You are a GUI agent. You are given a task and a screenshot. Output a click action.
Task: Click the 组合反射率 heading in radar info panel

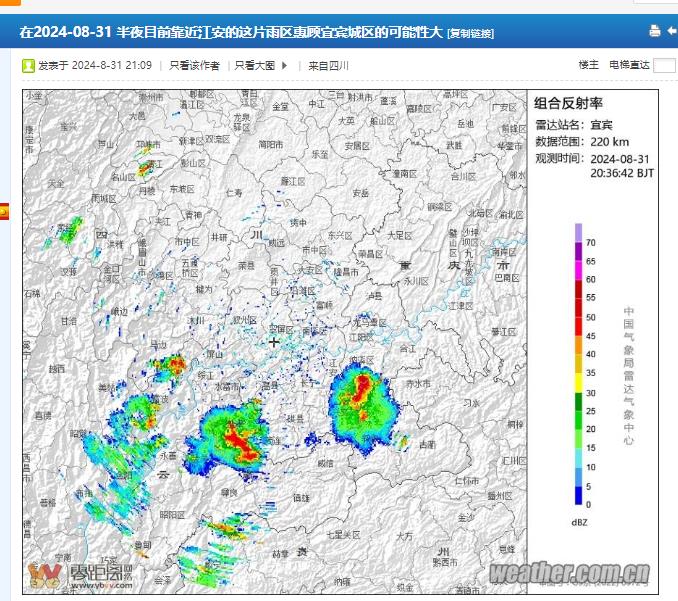point(568,103)
